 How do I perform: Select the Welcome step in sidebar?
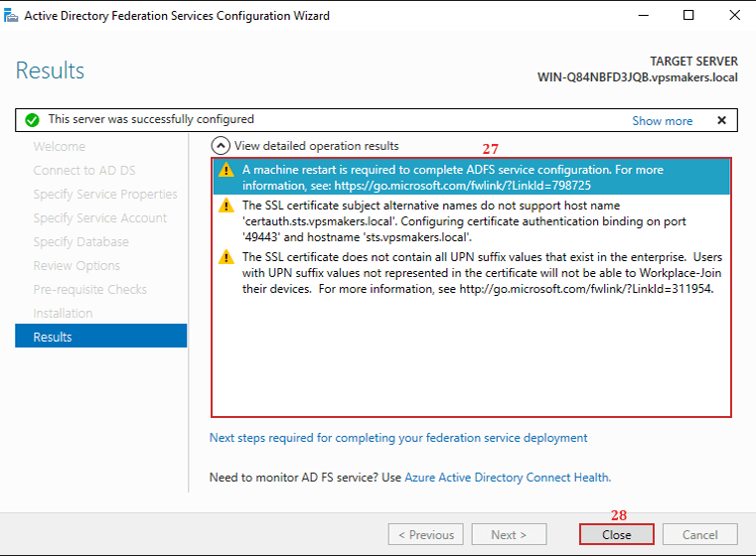[60, 147]
